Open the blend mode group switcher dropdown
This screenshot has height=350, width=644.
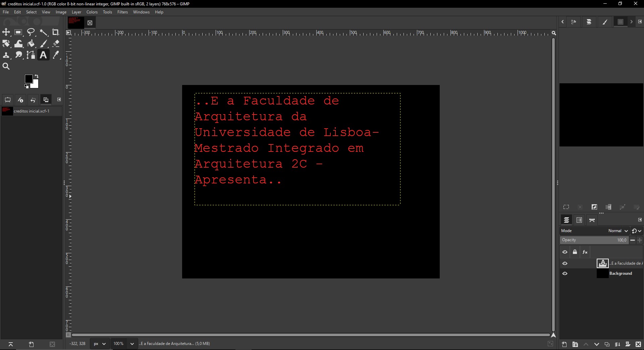637,231
